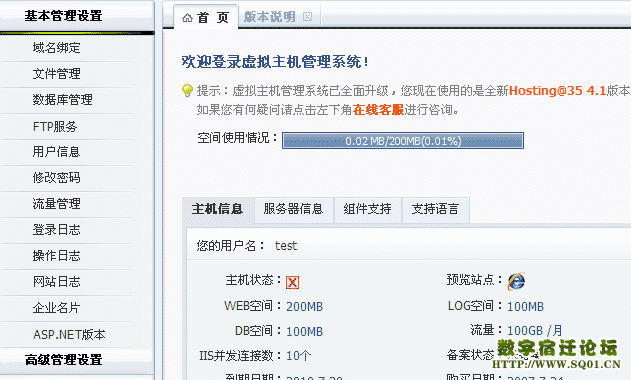Click the welcome heading 欢迎登录虚拟主机管理系统
This screenshot has width=631, height=380.
274,62
